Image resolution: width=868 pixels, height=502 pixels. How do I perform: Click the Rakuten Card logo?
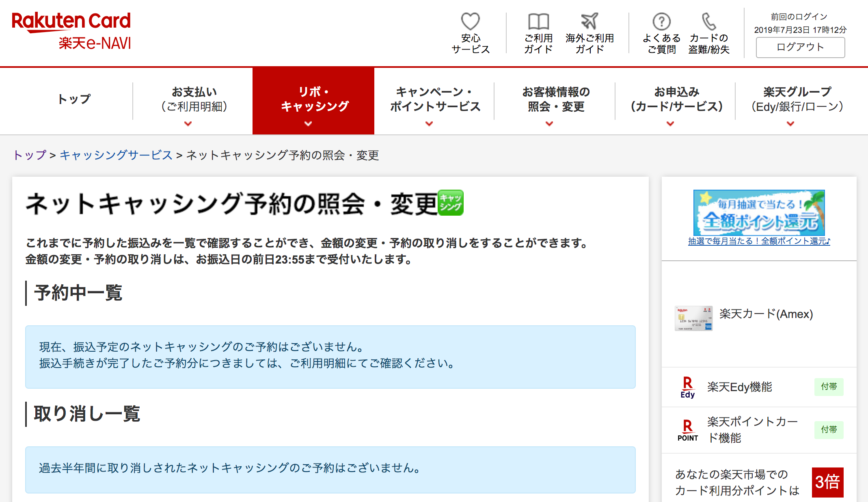click(71, 22)
